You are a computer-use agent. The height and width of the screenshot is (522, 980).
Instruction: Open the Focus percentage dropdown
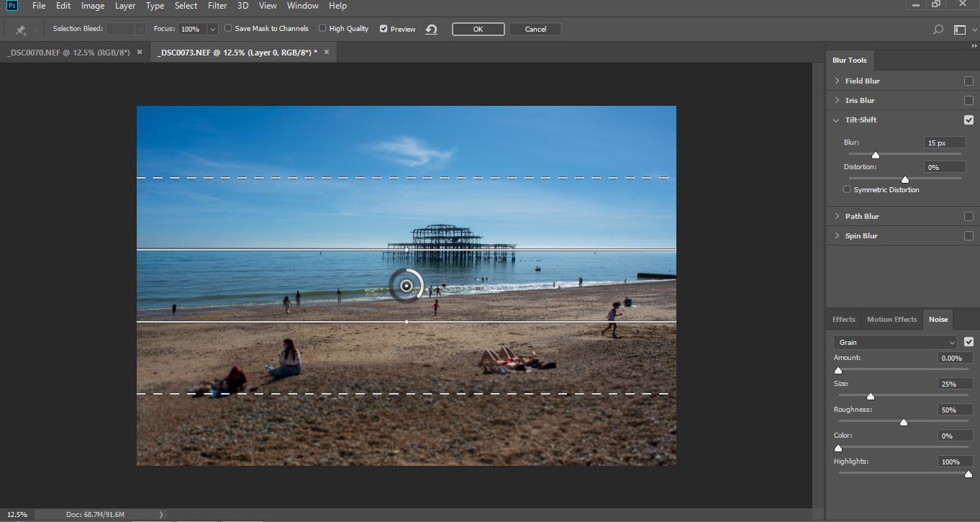coord(212,30)
